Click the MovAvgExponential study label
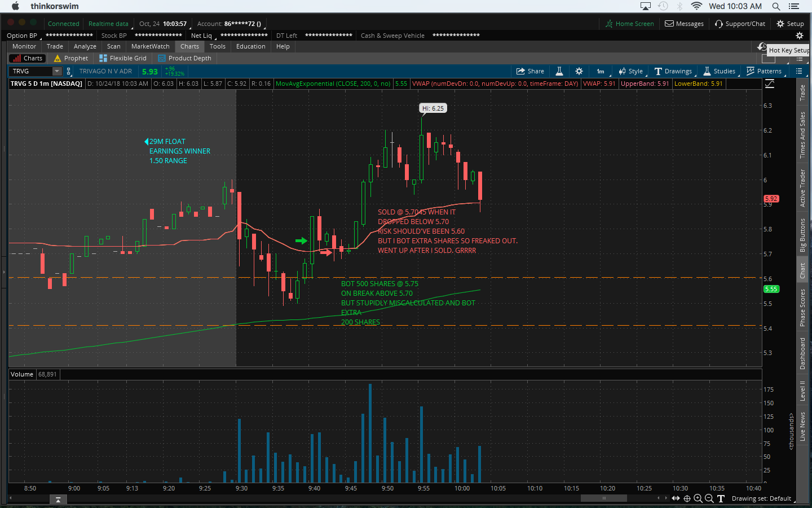The width and height of the screenshot is (812, 508). [333, 84]
